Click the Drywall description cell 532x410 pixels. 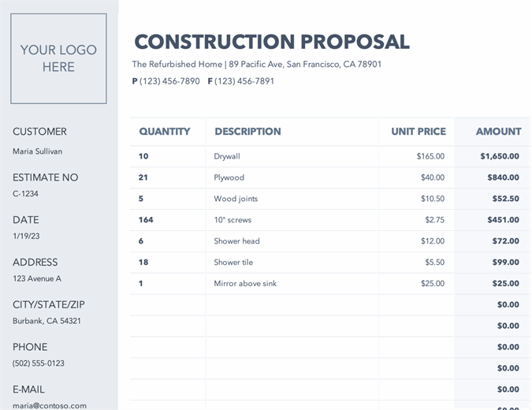227,156
